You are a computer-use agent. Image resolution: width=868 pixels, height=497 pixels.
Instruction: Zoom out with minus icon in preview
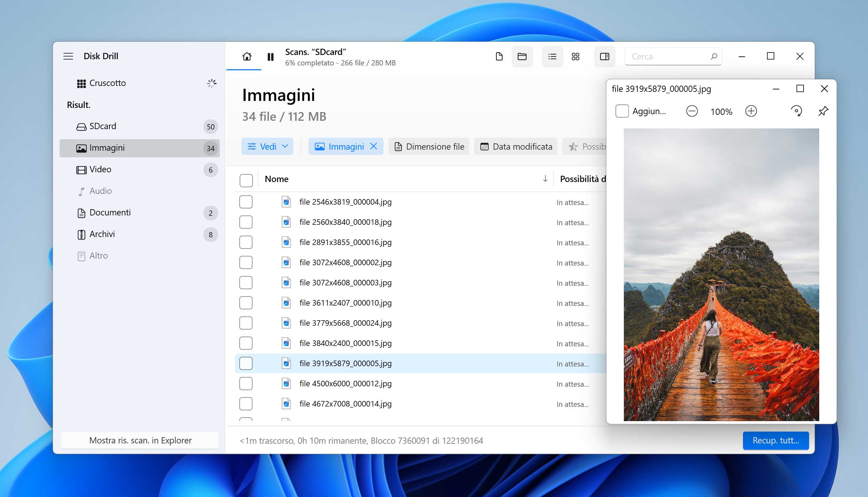(692, 111)
